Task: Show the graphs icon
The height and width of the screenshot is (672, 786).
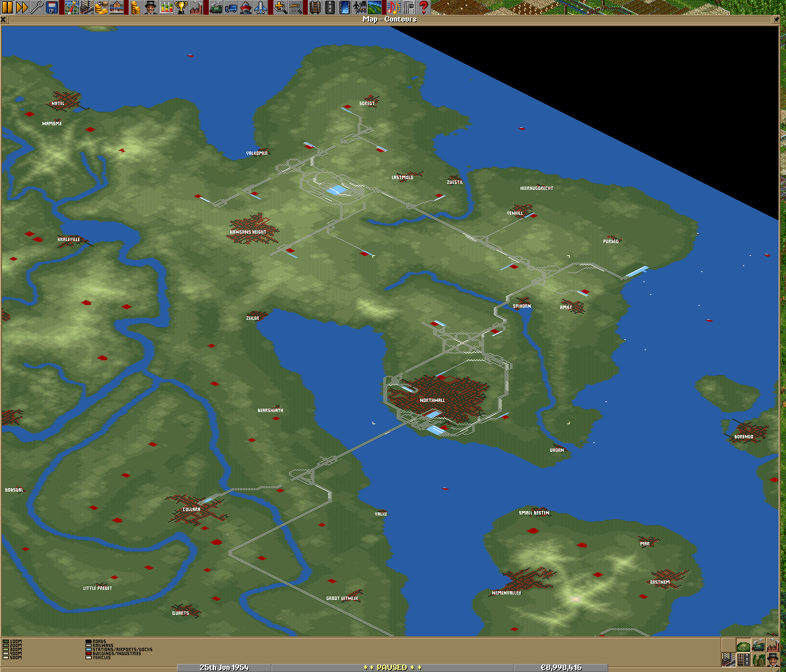Action: pyautogui.click(x=166, y=7)
